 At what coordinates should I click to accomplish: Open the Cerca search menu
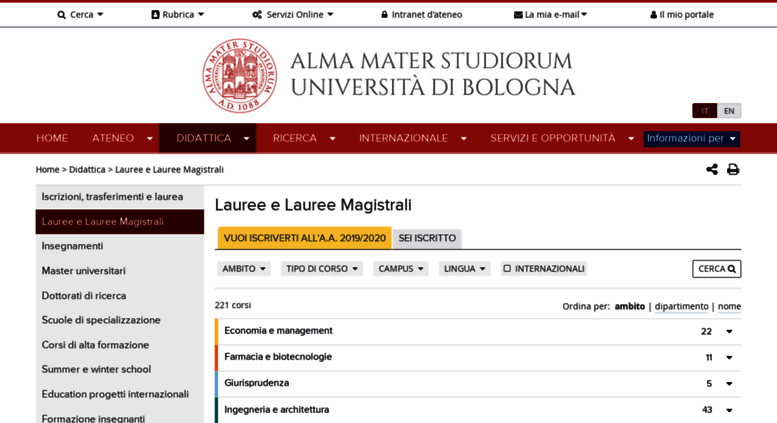click(80, 14)
